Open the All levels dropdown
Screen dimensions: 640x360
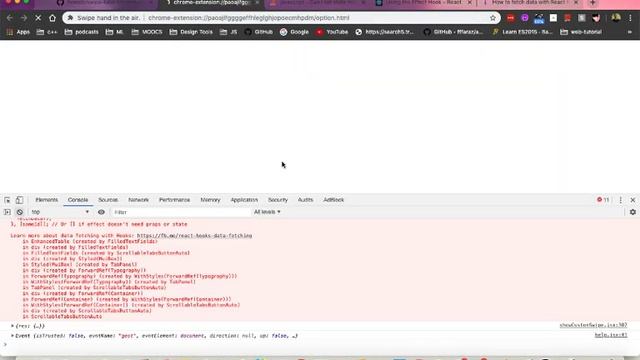(x=267, y=212)
